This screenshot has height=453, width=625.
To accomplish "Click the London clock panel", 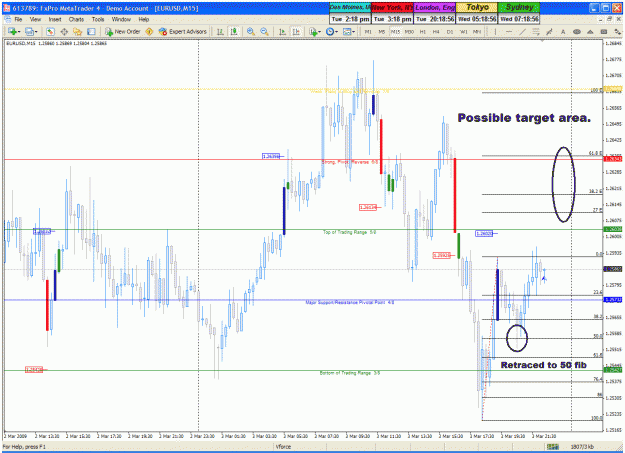I will click(434, 13).
